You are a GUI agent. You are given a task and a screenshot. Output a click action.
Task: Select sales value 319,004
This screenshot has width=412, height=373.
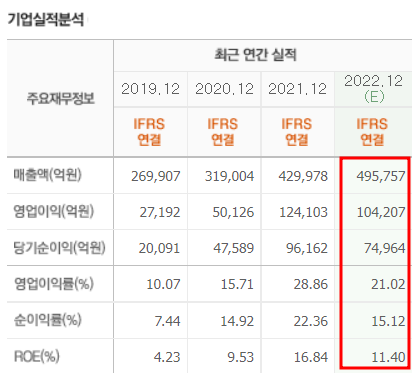click(x=229, y=176)
